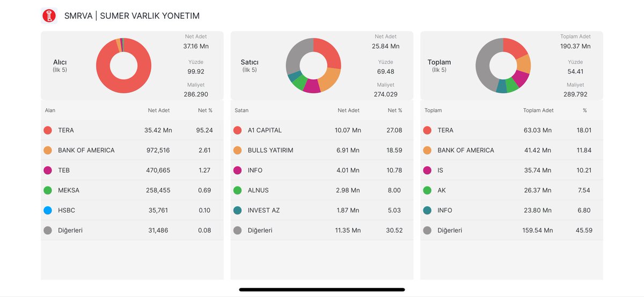
Task: Select the green AK color dot
Action: pos(427,190)
